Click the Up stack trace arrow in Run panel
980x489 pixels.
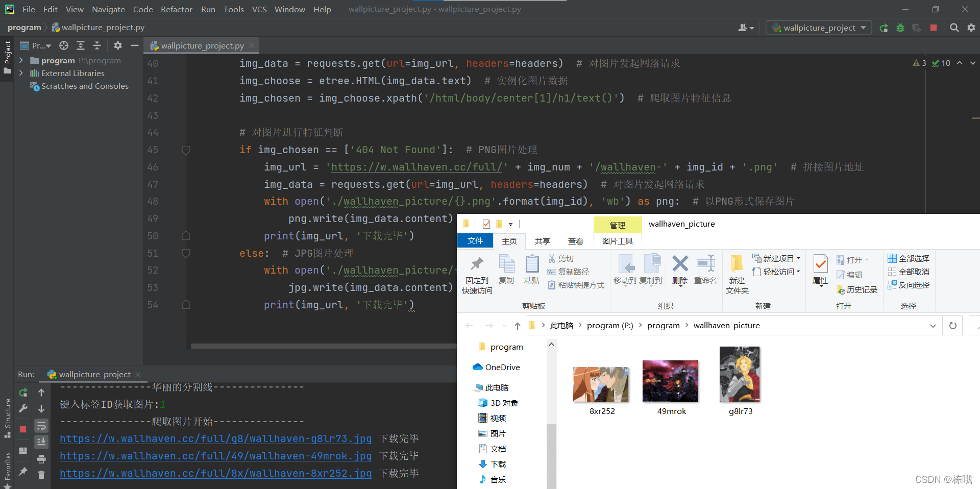point(41,393)
